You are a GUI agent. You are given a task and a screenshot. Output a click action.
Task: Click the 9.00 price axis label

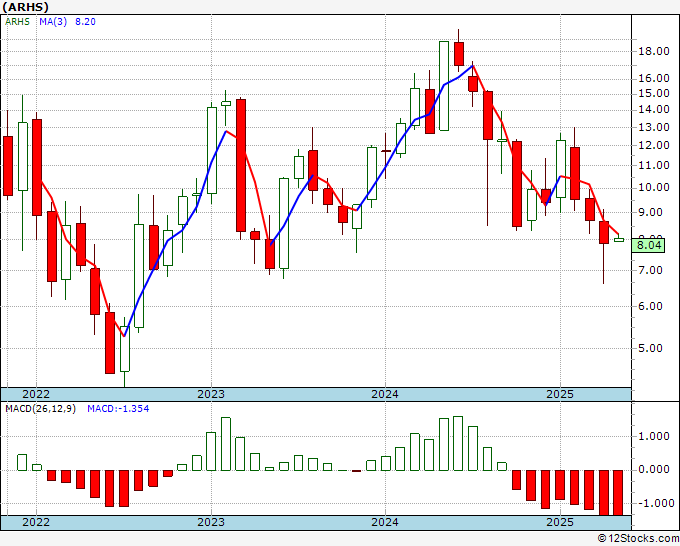(x=650, y=213)
